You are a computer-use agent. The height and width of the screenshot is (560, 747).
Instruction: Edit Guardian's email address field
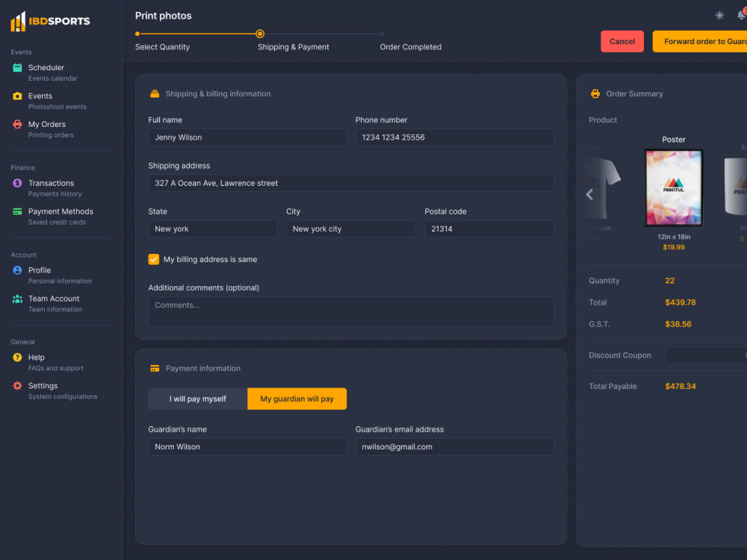[x=454, y=447]
